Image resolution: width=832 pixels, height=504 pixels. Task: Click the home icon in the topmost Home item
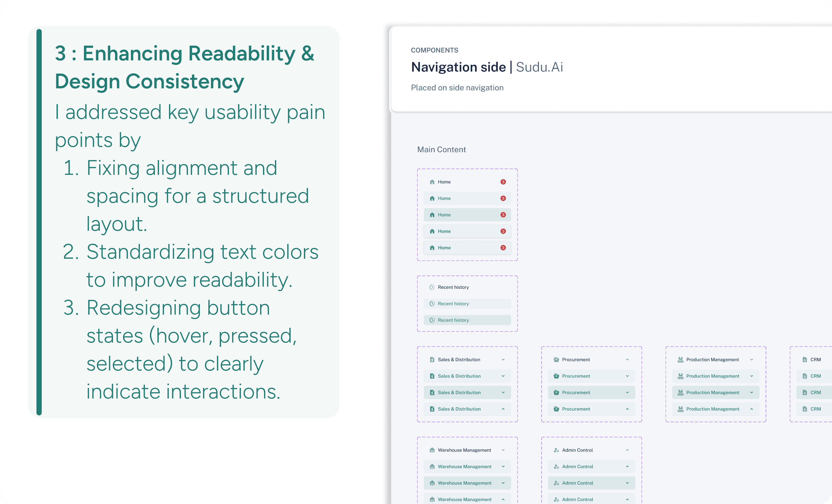point(432,182)
